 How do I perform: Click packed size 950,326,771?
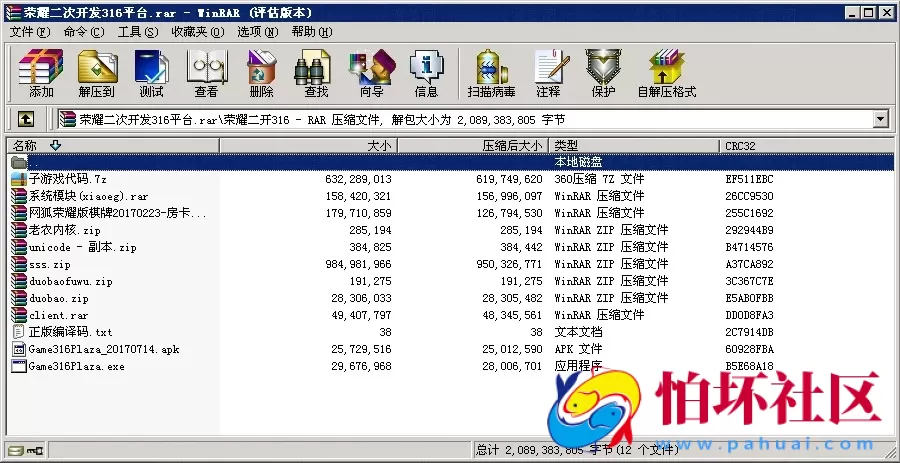tap(509, 264)
